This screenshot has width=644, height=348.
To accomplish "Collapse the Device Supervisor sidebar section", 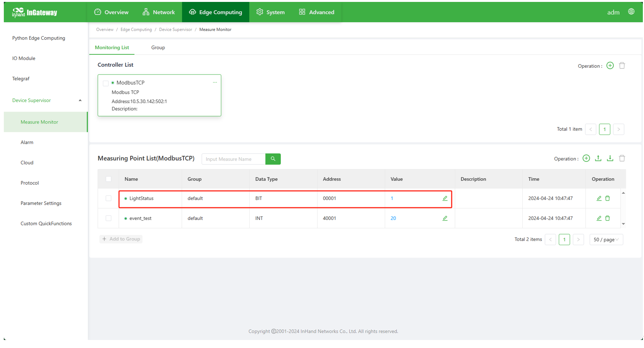I will [80, 101].
